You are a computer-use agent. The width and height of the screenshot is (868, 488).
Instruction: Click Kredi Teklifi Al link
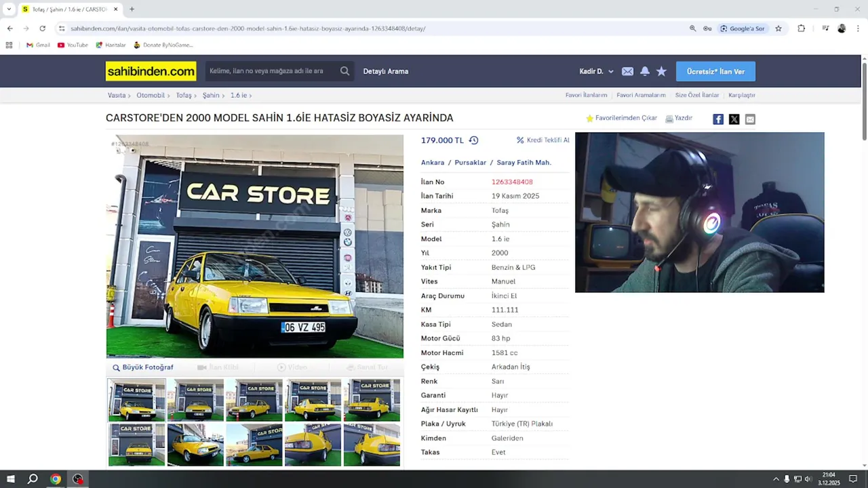point(543,140)
